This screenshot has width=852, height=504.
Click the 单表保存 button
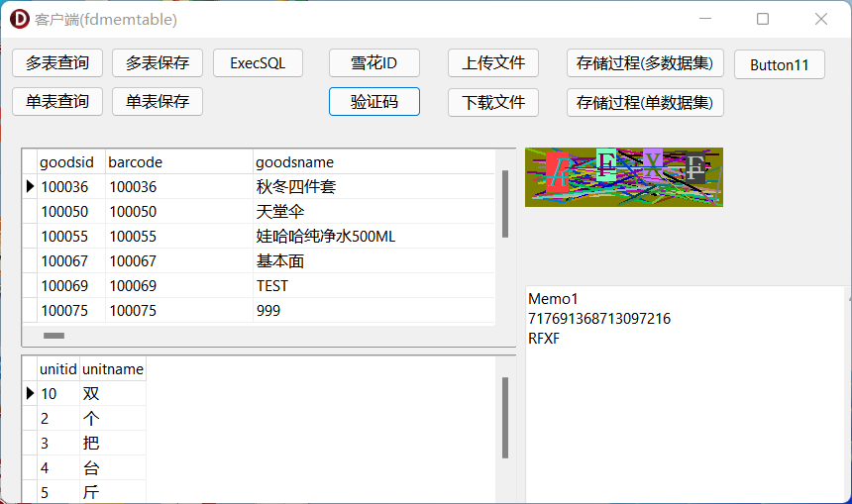coord(158,102)
